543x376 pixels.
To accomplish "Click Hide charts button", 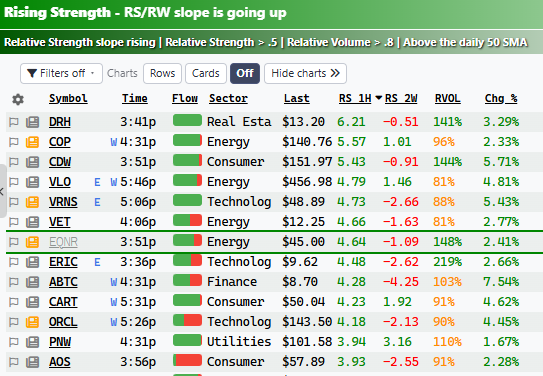I will pyautogui.click(x=305, y=73).
